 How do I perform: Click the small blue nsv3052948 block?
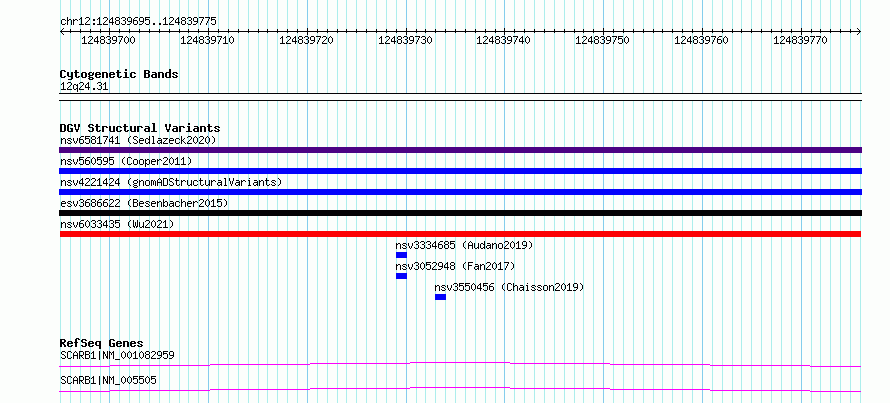[x=401, y=276]
